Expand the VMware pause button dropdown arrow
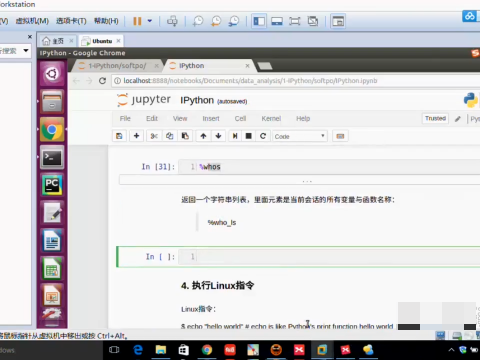Screen dimensions: 480x360 pos(150,21)
